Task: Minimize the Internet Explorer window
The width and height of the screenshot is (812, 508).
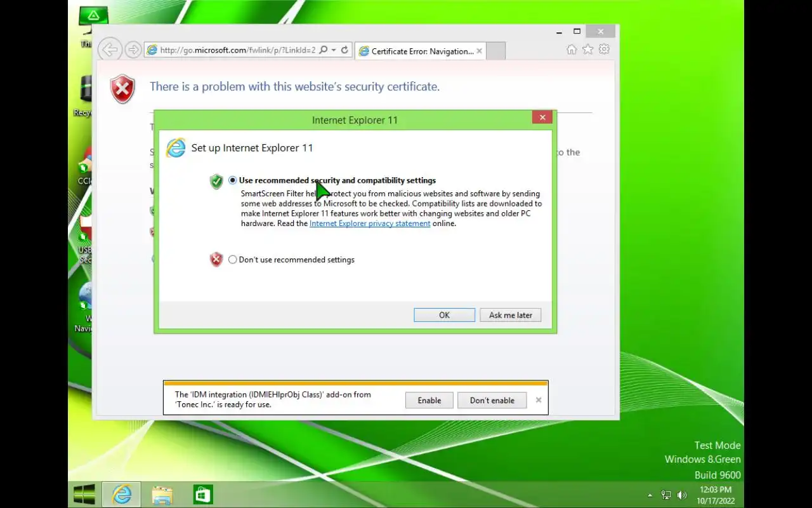Action: pos(559,31)
